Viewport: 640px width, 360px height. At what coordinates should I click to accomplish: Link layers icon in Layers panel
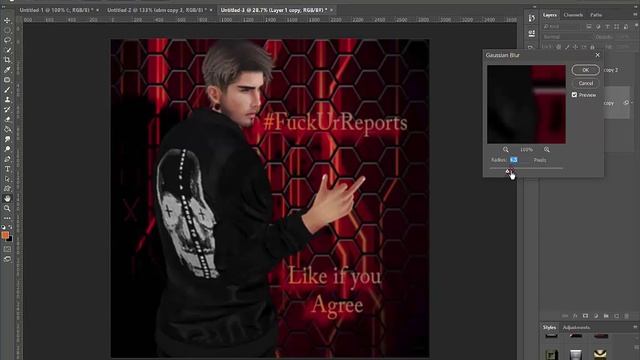(565, 316)
